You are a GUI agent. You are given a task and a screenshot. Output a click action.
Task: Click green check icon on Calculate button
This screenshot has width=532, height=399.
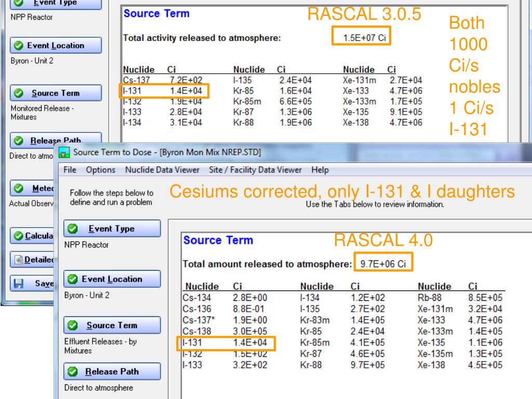click(19, 235)
